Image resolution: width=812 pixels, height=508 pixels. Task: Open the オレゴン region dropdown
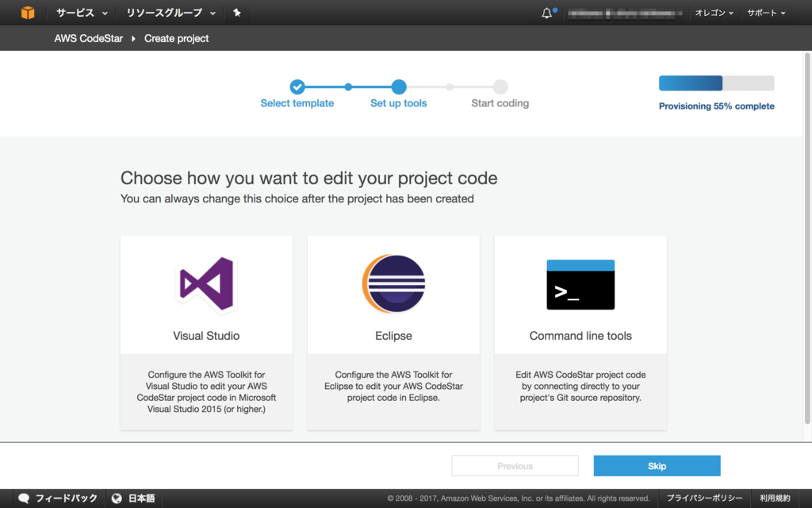point(714,13)
